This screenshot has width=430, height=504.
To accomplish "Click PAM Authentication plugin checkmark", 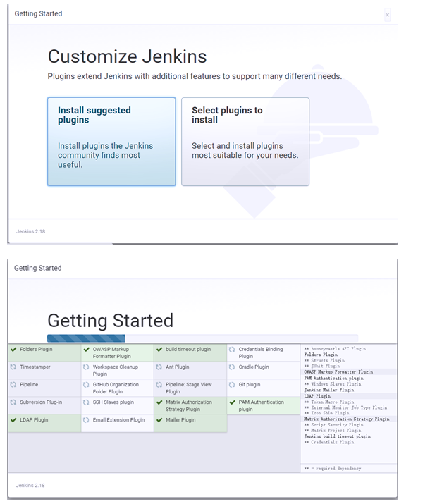I will click(x=233, y=402).
